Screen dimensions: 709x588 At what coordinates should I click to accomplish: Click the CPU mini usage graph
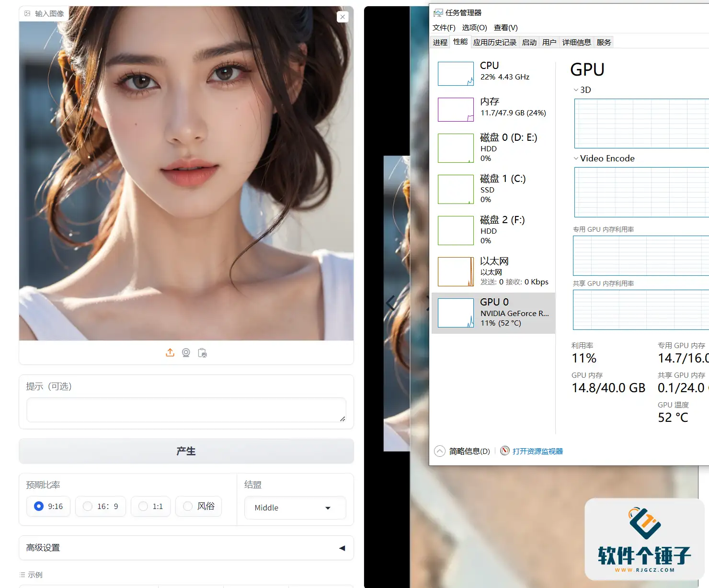456,74
